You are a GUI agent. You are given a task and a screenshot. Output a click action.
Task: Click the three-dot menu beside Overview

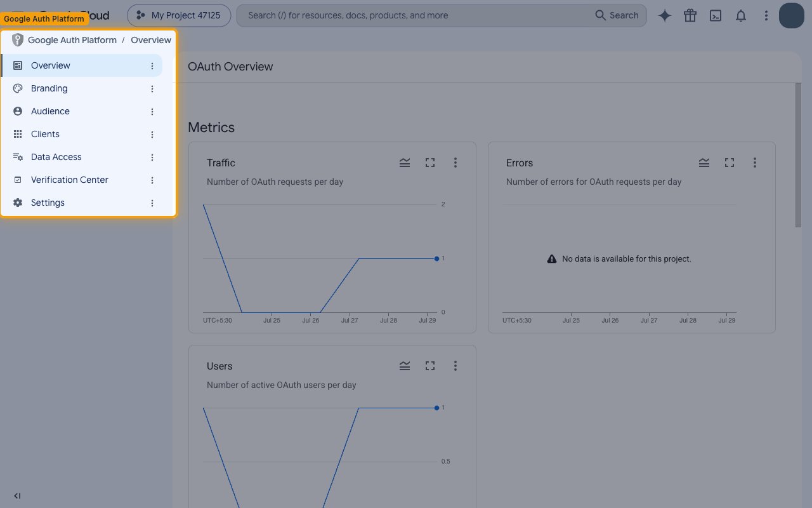[x=152, y=66]
